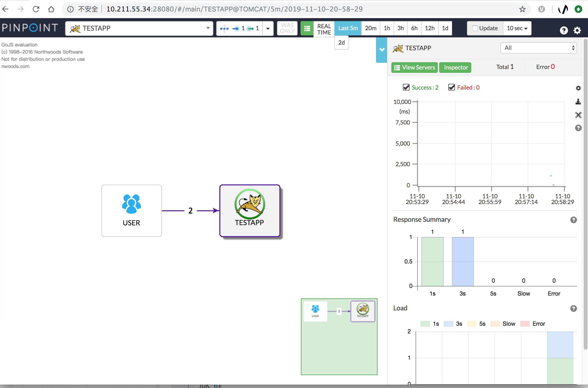Image resolution: width=588 pixels, height=388 pixels.
Task: Click the green server list icon button
Action: (307, 29)
